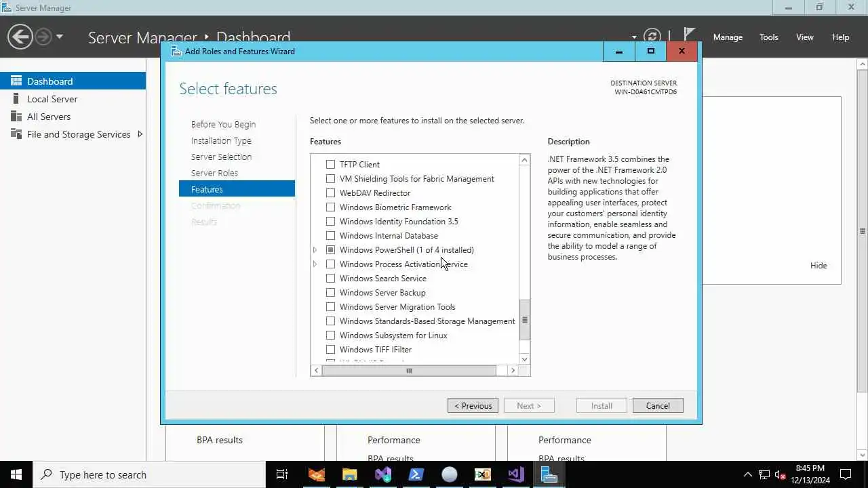This screenshot has width=868, height=488.
Task: Open the Help menu
Action: tap(841, 37)
